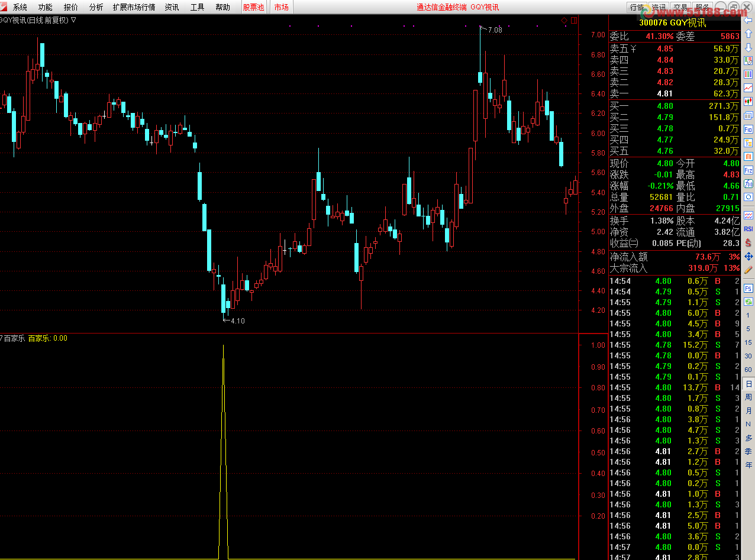The width and height of the screenshot is (755, 560).
Task: Open the 扩展市场行情 menu
Action: tap(134, 7)
